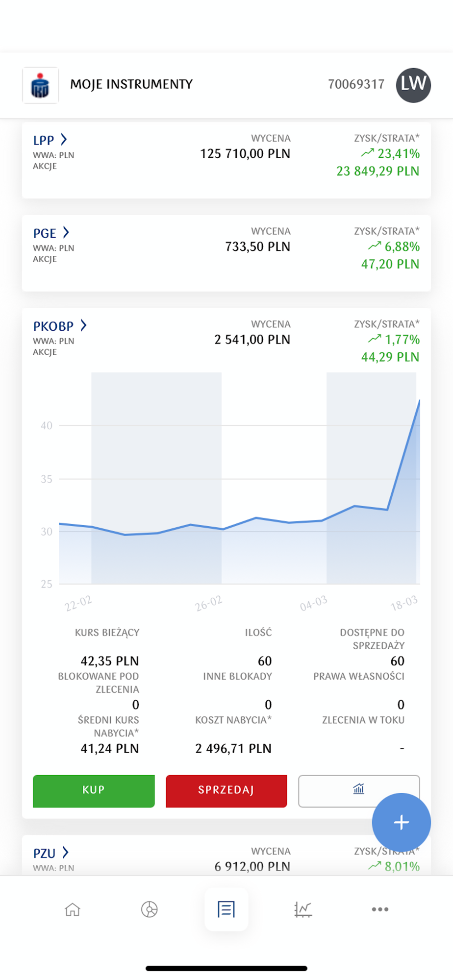Tap the KURS BIEŻĄCY label
Image resolution: width=453 pixels, height=980 pixels.
pyautogui.click(x=107, y=633)
